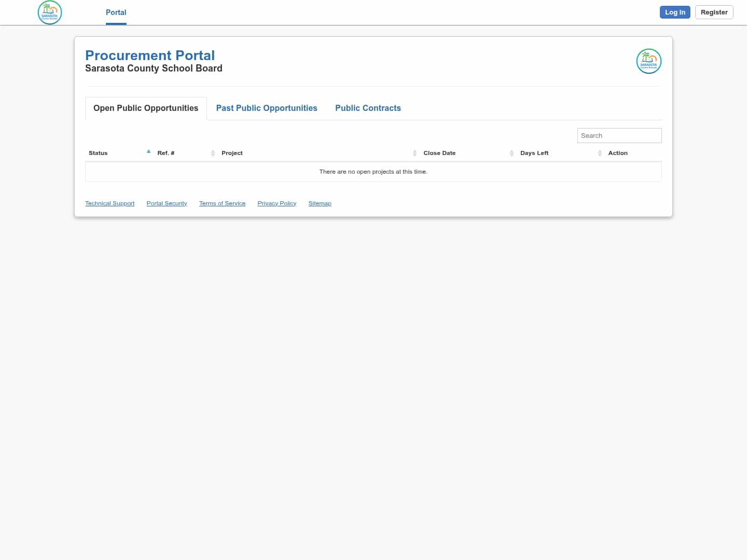Click the sort arrows next to Close Date
This screenshot has width=747, height=560.
click(x=511, y=153)
